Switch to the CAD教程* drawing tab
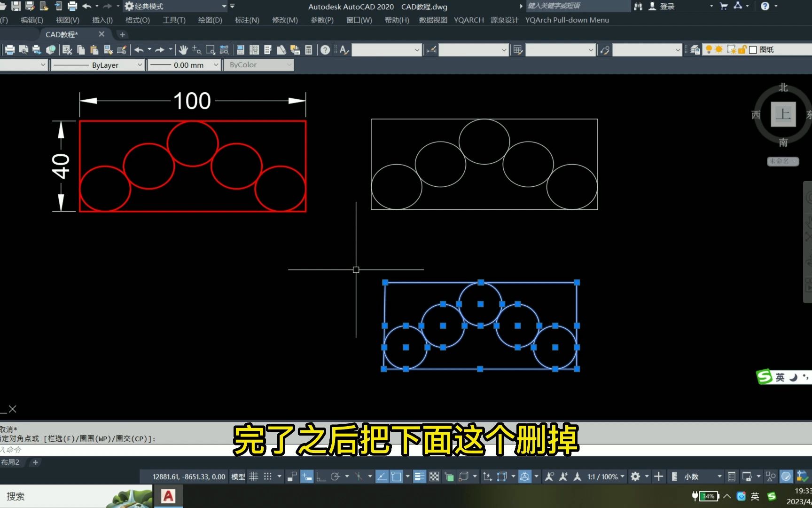This screenshot has height=508, width=812. (62, 34)
